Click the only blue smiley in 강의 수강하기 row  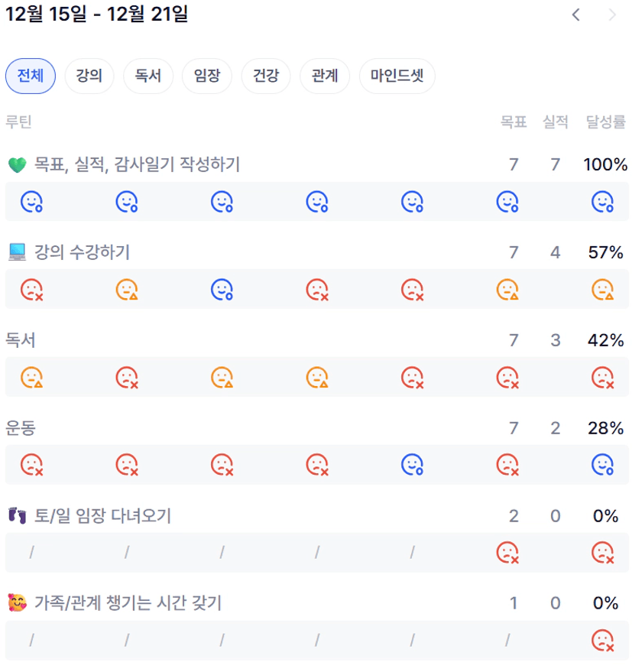point(222,290)
